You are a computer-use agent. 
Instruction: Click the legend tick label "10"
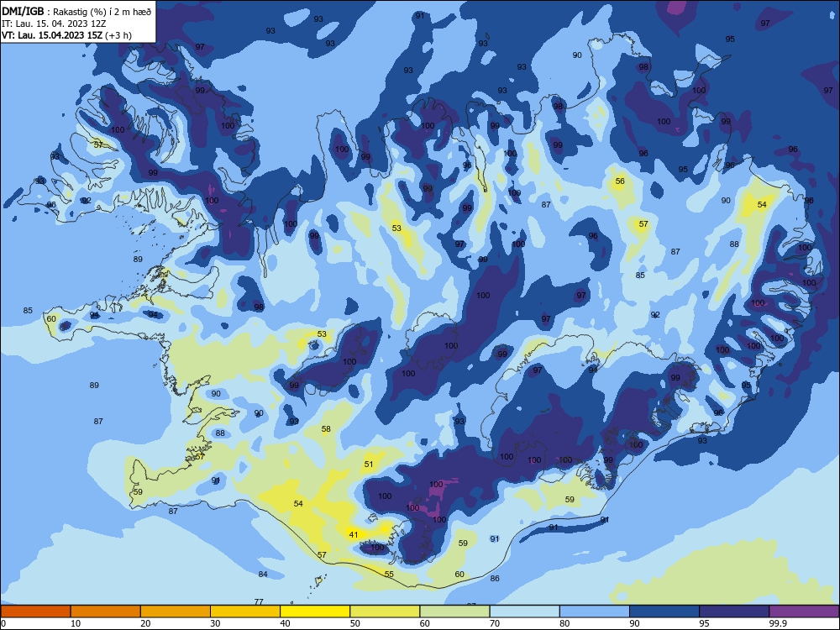pyautogui.click(x=76, y=623)
